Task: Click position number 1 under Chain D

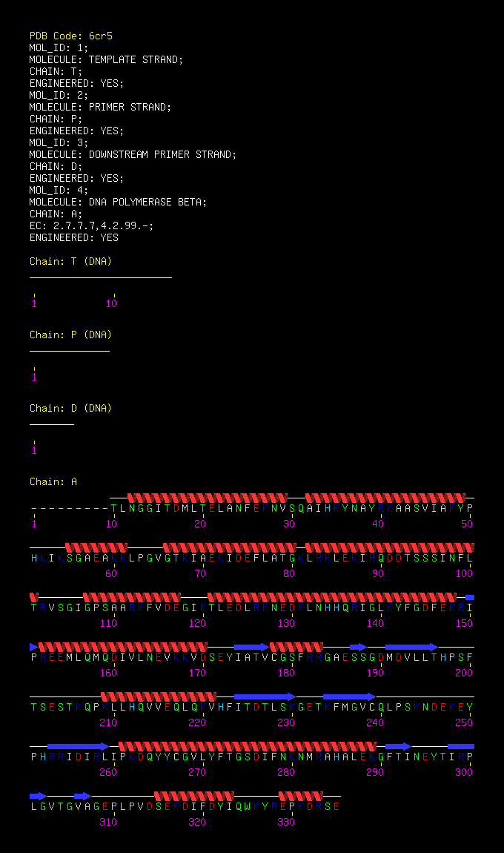Action: click(34, 450)
